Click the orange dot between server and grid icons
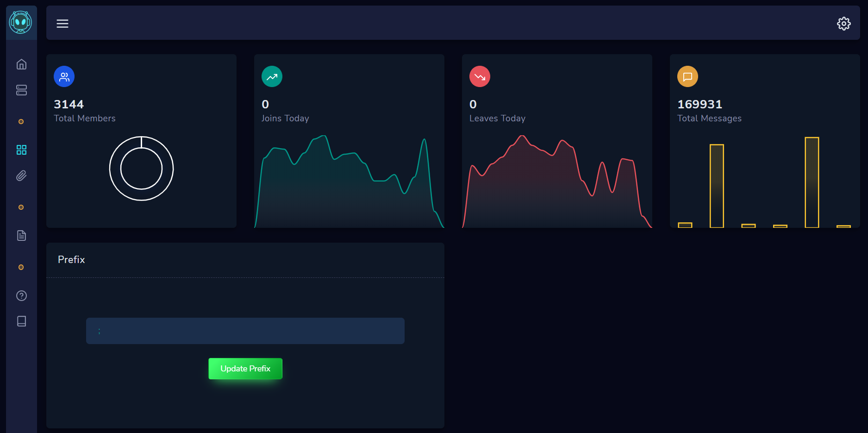Image resolution: width=868 pixels, height=433 pixels. [x=21, y=122]
